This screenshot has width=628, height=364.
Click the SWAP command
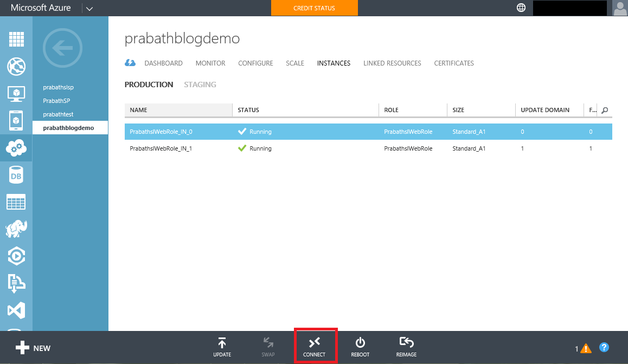pyautogui.click(x=268, y=347)
